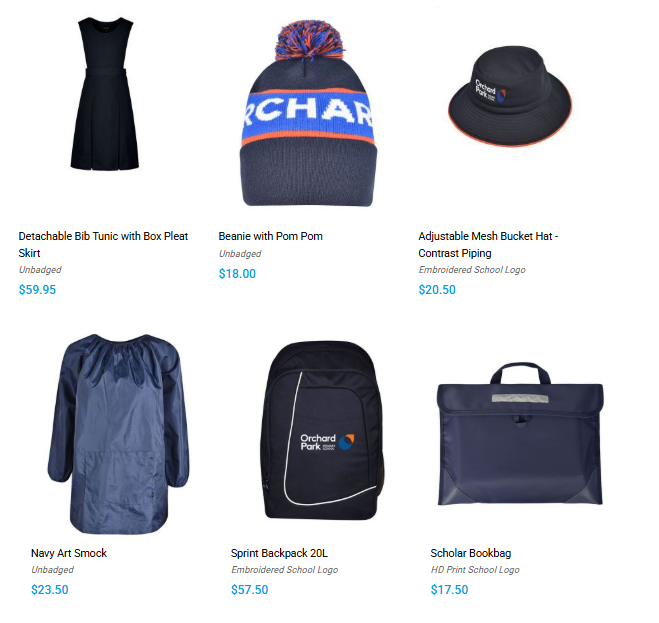Image resolution: width=659 pixels, height=623 pixels.
Task: Click the $23.50 art smock price
Action: (x=50, y=589)
